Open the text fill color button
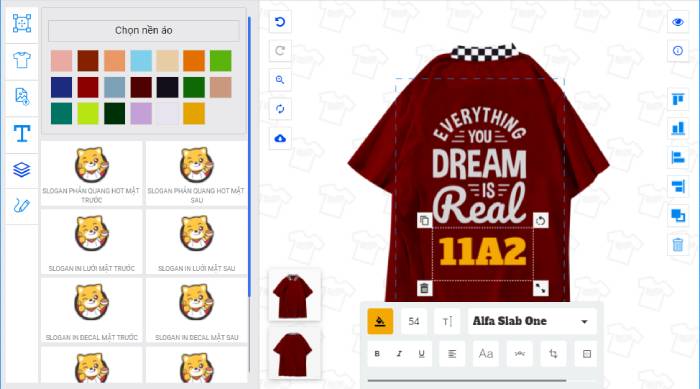Viewport: 700px width, 389px height. click(x=380, y=321)
